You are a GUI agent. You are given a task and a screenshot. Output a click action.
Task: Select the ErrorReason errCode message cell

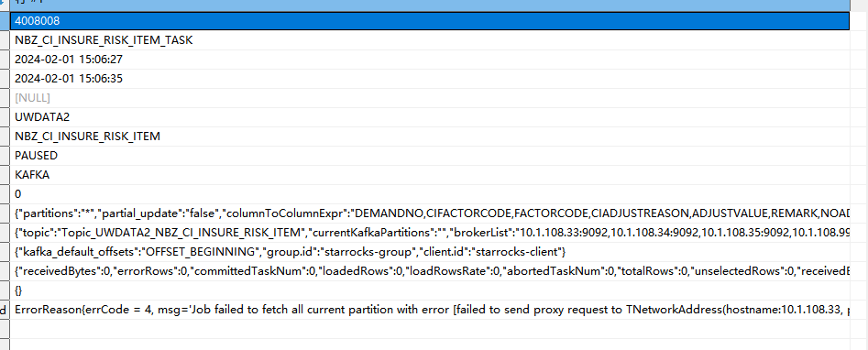pos(430,310)
